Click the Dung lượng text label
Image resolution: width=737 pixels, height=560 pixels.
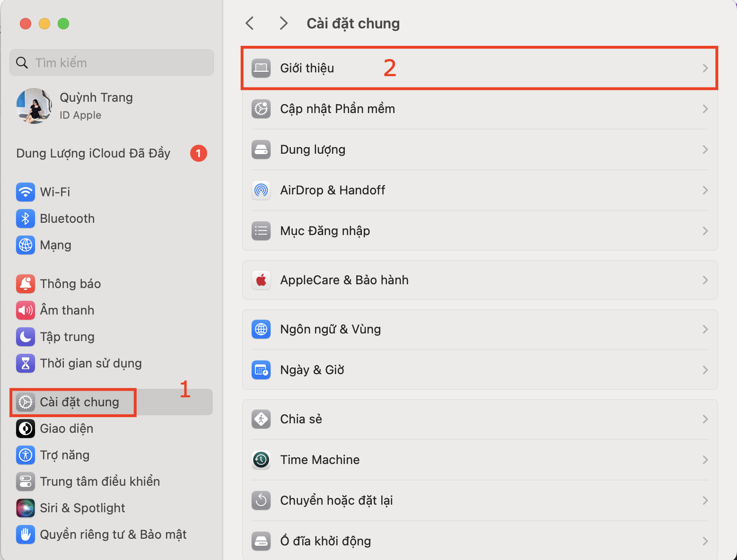[x=313, y=149]
